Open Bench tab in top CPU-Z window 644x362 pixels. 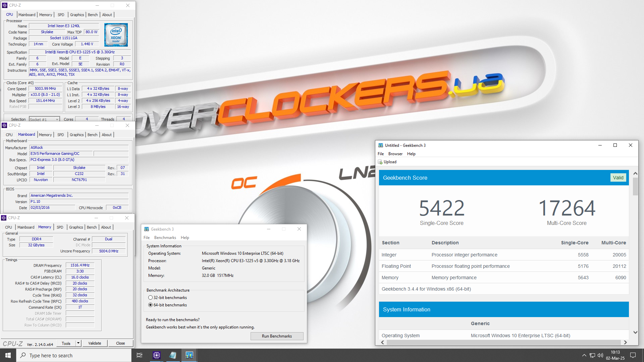(x=93, y=15)
